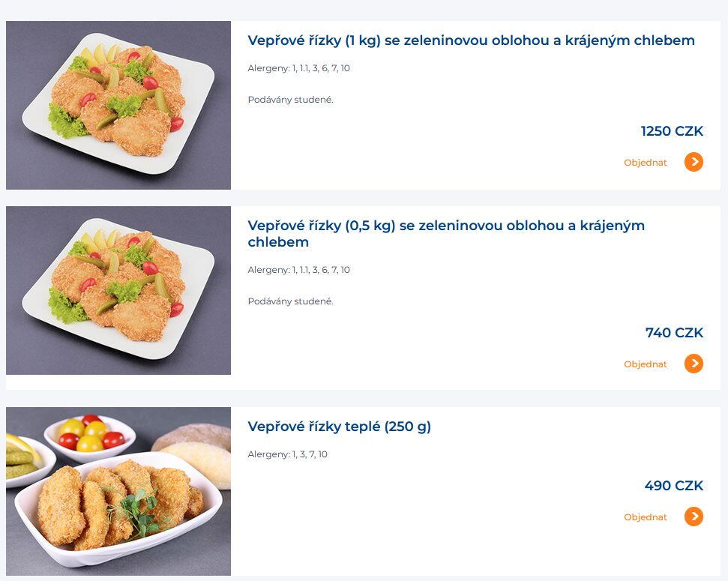Order the 1250 CZK item via Objednat link
728x581 pixels.
coord(645,163)
